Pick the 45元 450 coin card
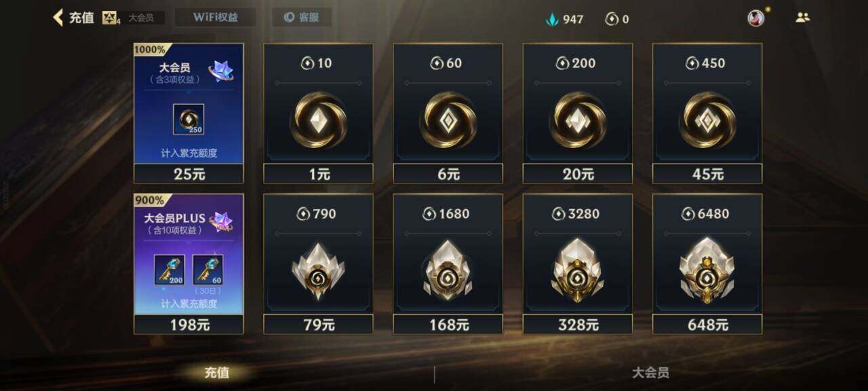Screen dimensions: 868x391 click(x=707, y=113)
